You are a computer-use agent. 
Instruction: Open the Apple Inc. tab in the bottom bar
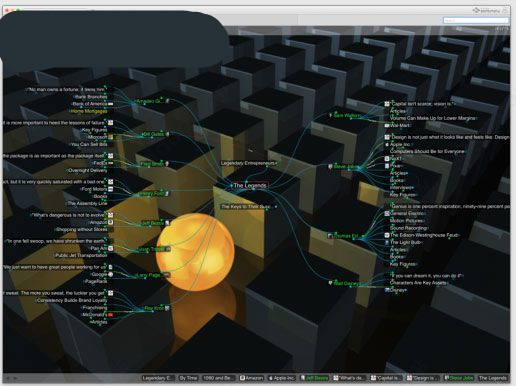coord(282,378)
